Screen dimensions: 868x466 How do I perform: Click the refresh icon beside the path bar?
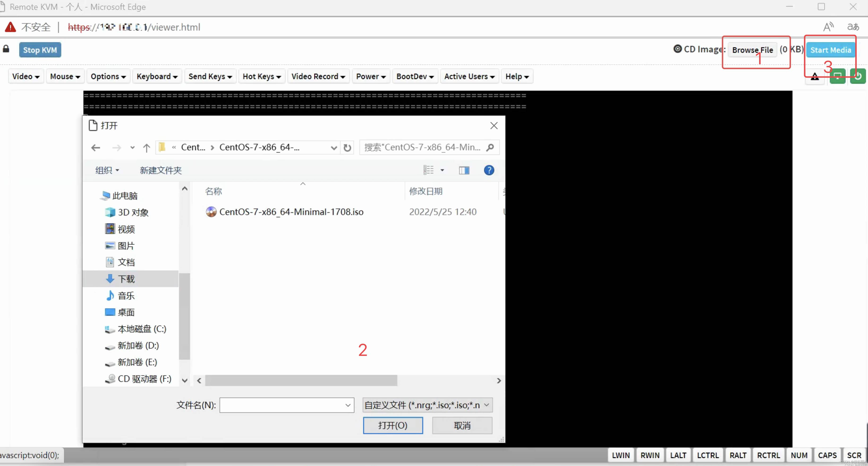[x=347, y=148]
